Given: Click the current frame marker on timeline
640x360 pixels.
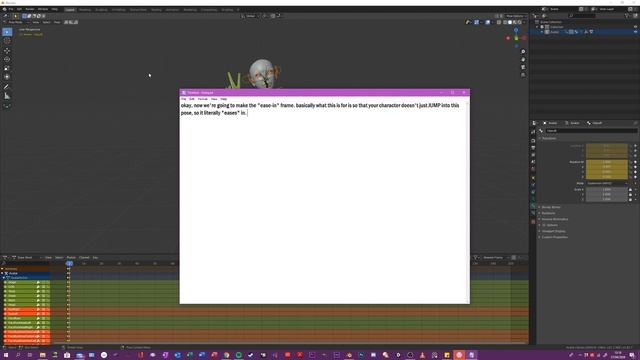Looking at the screenshot, I should pyautogui.click(x=69, y=264).
